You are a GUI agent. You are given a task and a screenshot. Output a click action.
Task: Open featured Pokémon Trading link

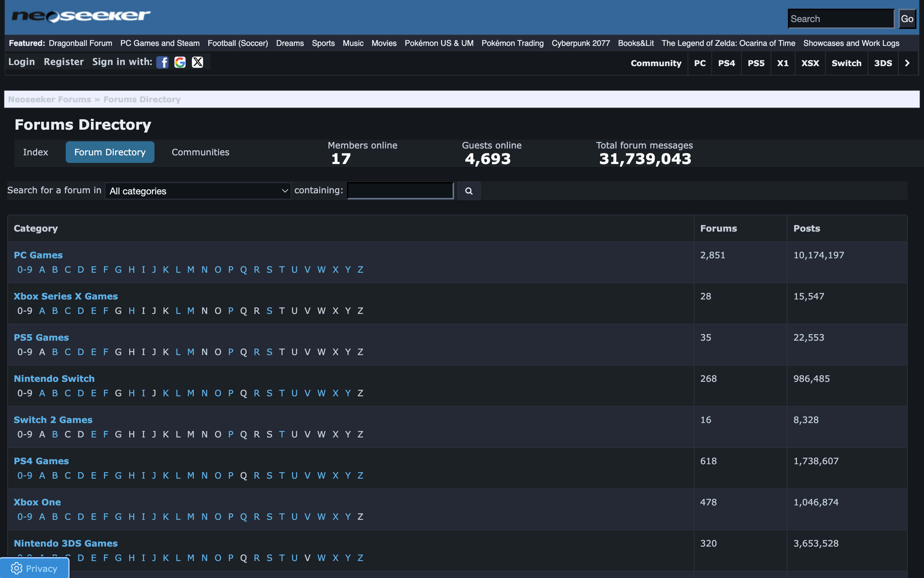coord(513,43)
